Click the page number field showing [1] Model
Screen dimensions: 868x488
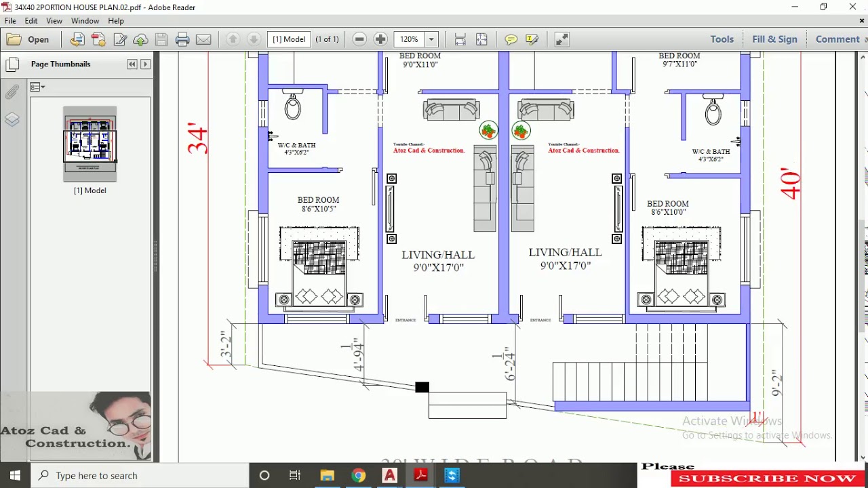289,39
